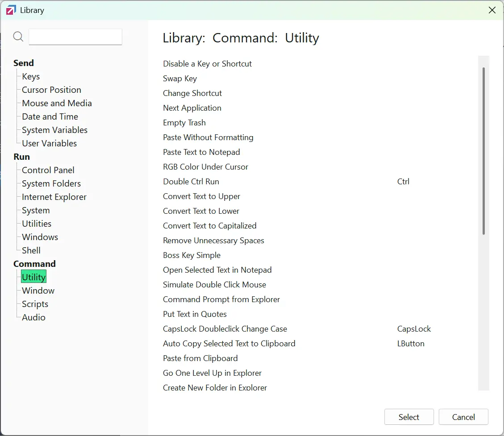This screenshot has height=436, width=504.
Task: Click the Command group heading
Action: tap(34, 264)
